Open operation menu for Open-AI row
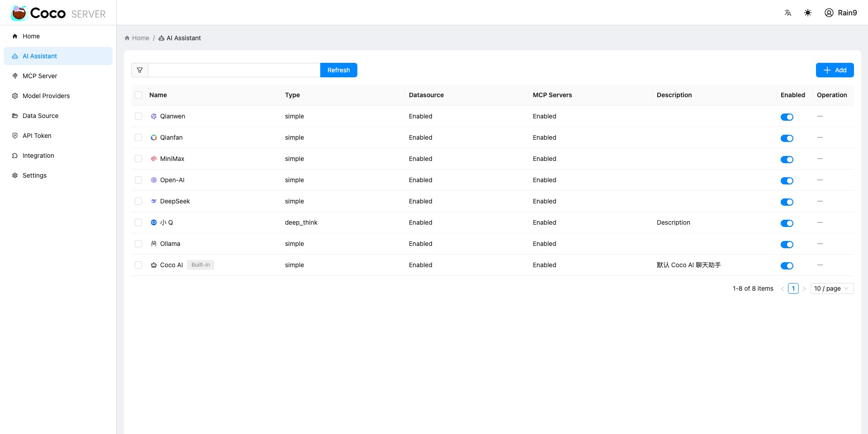 (x=820, y=180)
